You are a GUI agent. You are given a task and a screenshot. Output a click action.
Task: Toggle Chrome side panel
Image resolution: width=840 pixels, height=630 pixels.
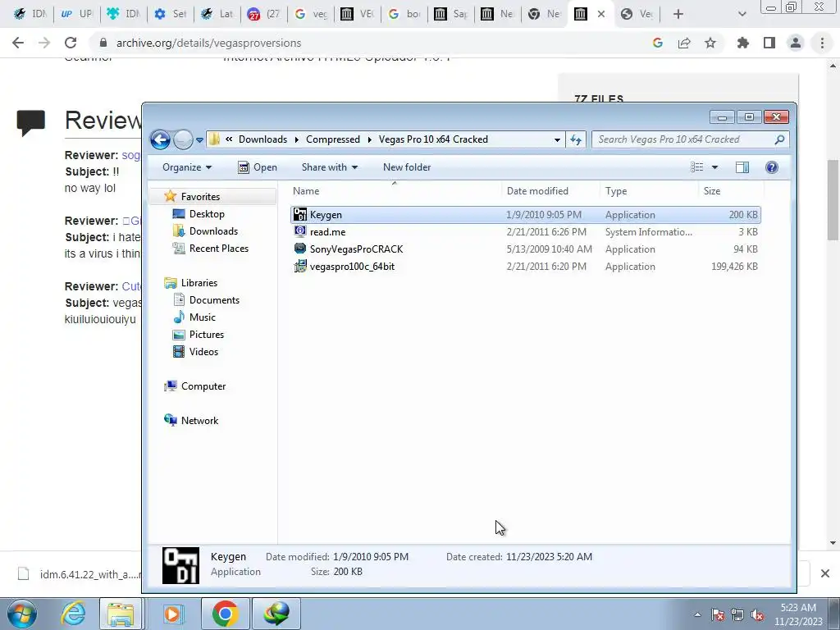tap(769, 43)
